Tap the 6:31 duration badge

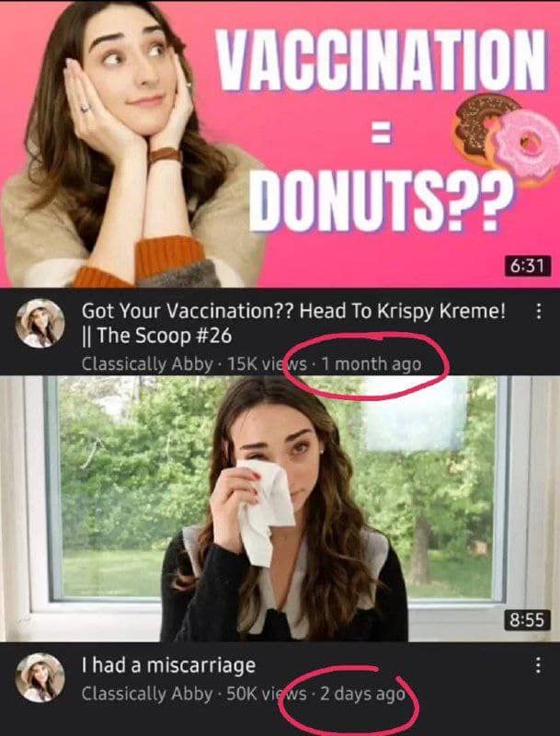(528, 266)
